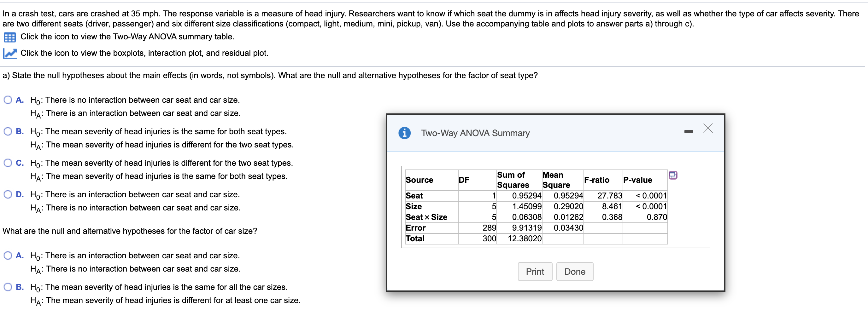Click the Source column header

pos(419,180)
